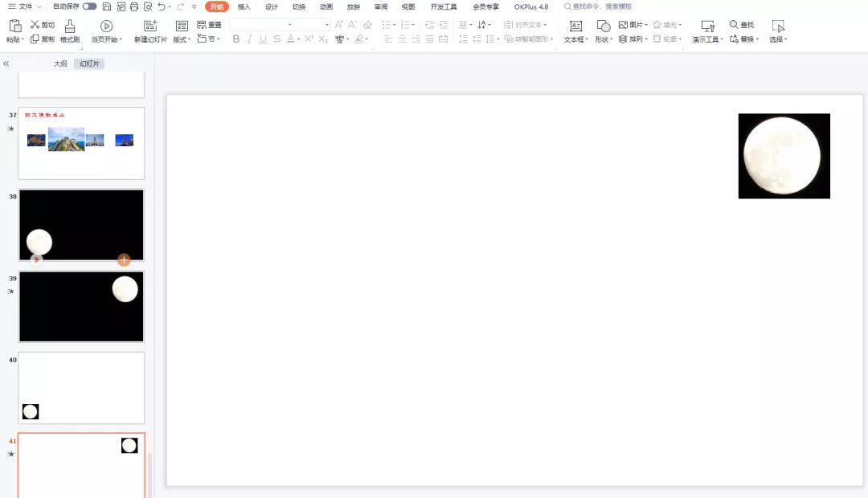Open the Layout (版式) dropdown

(x=182, y=39)
